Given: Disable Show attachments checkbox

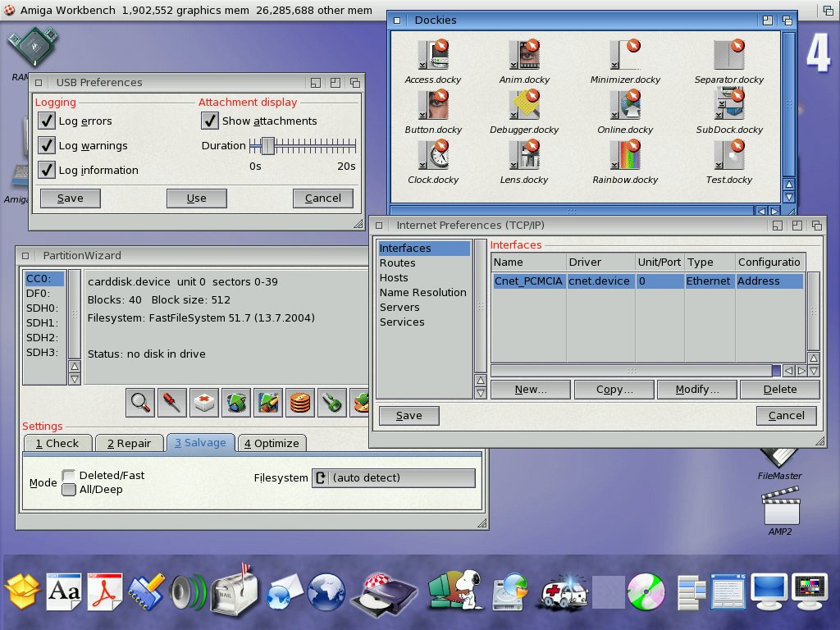Looking at the screenshot, I should tap(210, 121).
